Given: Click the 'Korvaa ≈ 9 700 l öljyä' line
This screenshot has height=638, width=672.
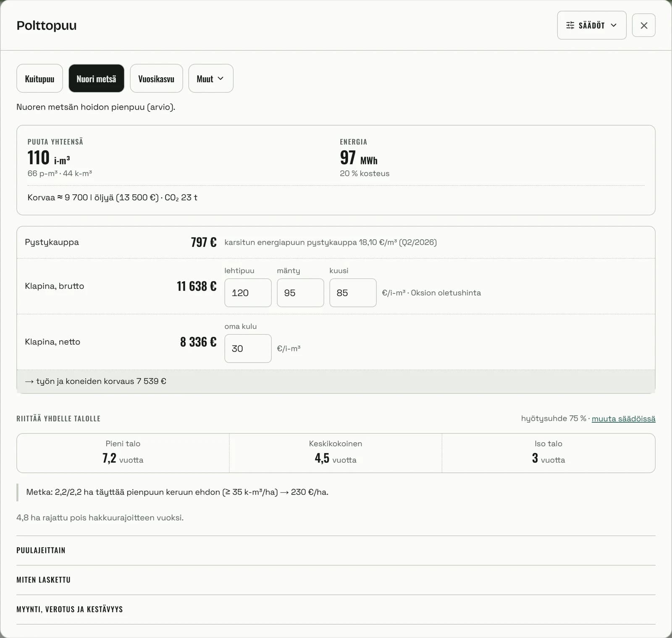Looking at the screenshot, I should (x=112, y=197).
